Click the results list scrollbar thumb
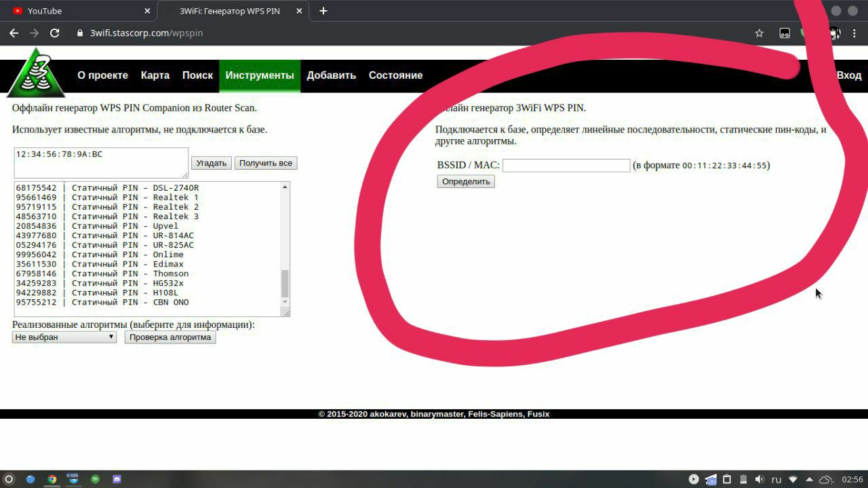Screen dimensions: 868x488 [285, 283]
